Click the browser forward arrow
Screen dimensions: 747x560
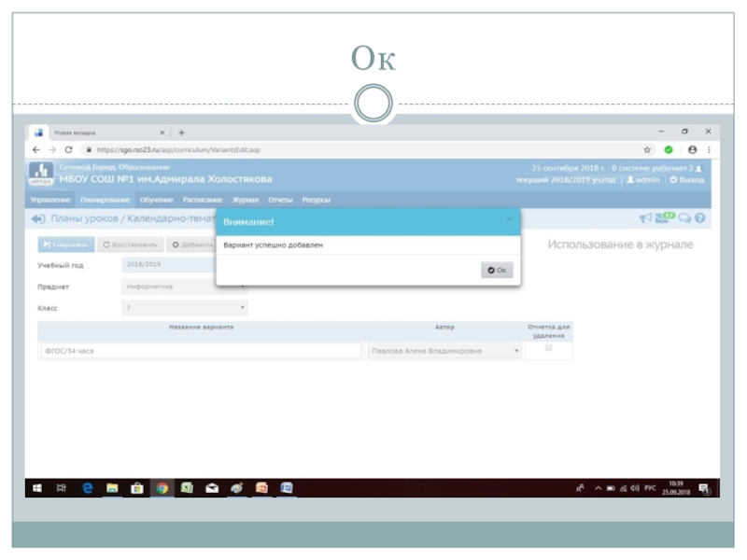pyautogui.click(x=52, y=150)
